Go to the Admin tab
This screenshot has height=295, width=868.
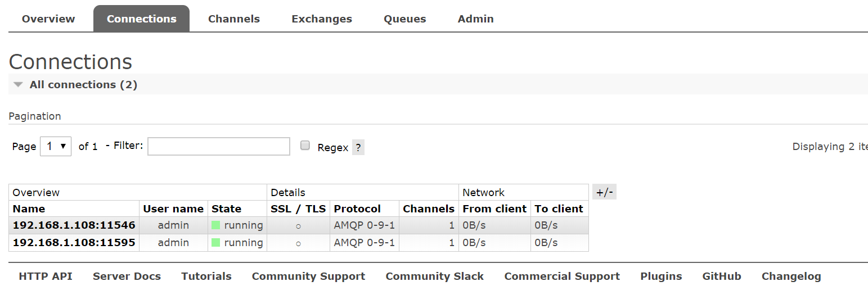pos(476,19)
